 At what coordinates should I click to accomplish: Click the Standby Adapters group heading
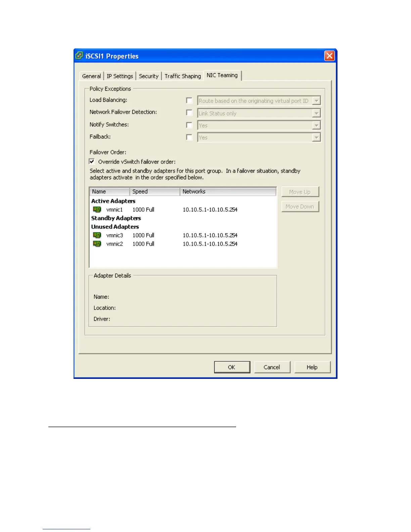click(116, 218)
